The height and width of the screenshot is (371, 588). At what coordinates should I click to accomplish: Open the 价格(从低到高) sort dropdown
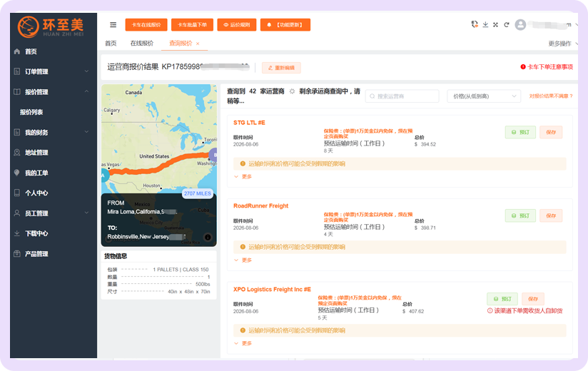pos(484,96)
